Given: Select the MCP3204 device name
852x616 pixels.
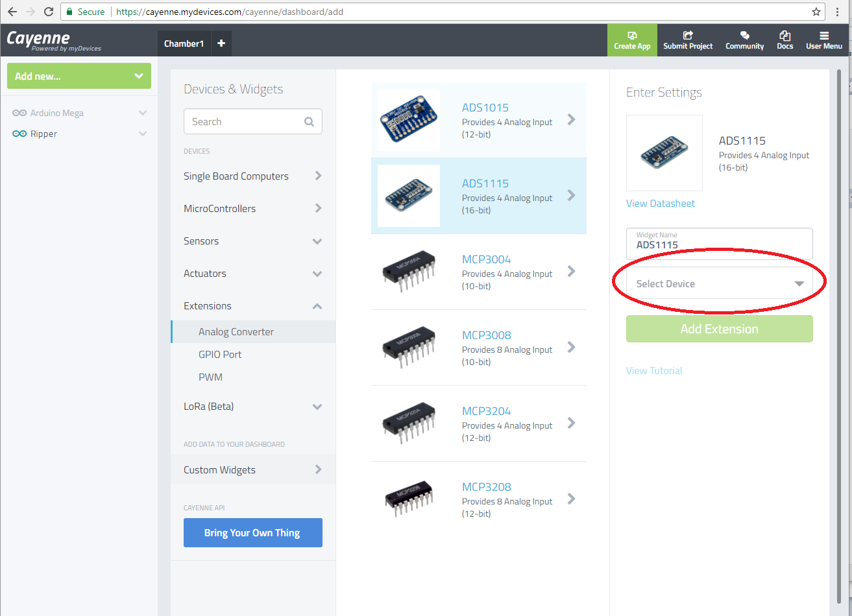Looking at the screenshot, I should click(x=487, y=411).
